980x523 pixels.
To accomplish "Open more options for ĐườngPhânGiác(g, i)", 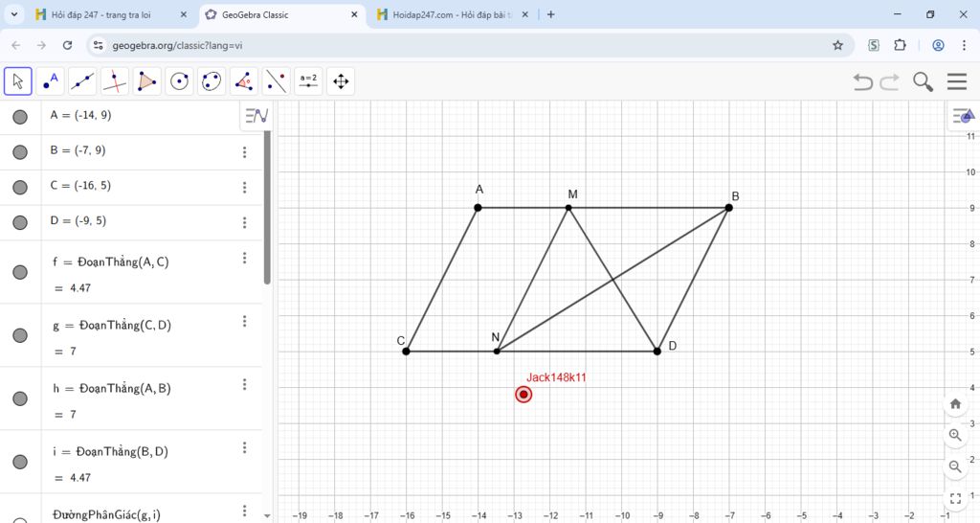I will point(244,511).
